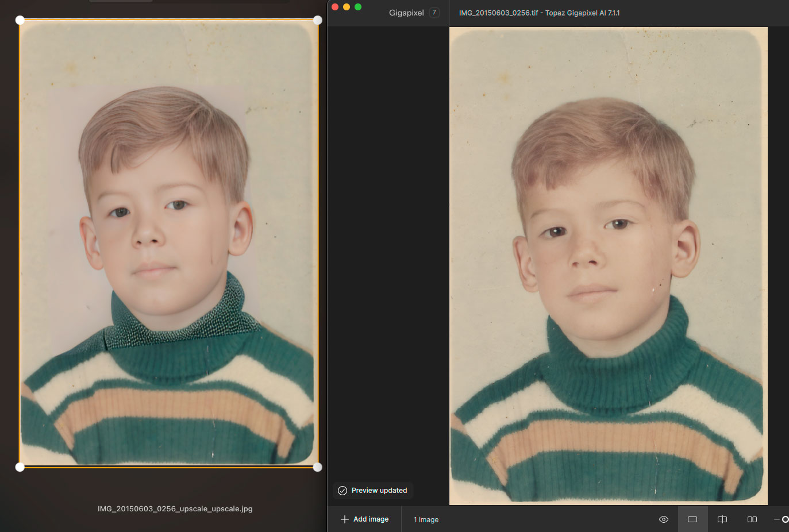Choose the side-by-side comparison view icon
789x532 pixels.
click(x=752, y=519)
